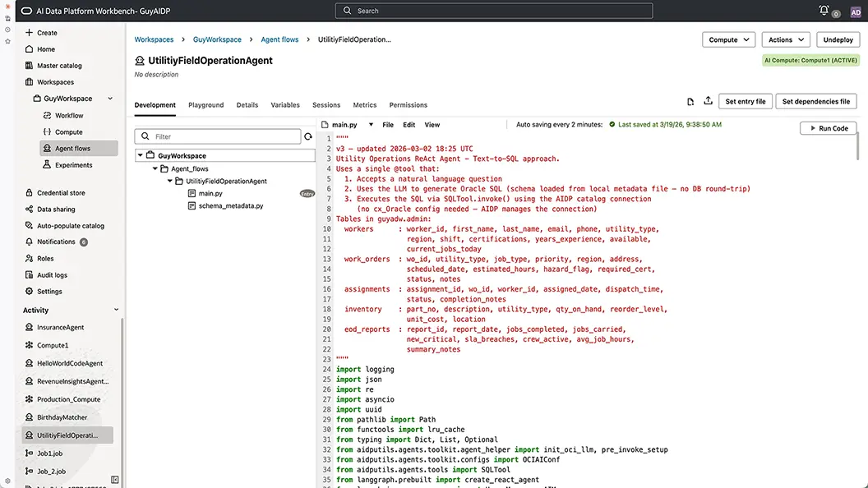Image resolution: width=868 pixels, height=488 pixels.
Task: Click the top Search field
Action: point(494,11)
